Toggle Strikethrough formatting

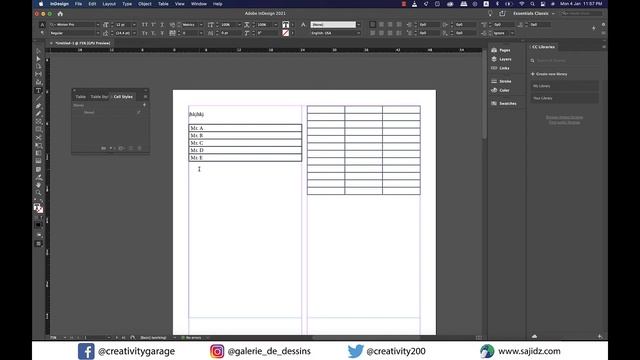click(162, 33)
